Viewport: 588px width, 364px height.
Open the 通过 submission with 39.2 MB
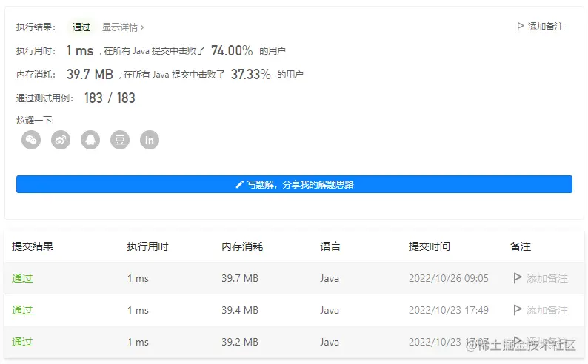[x=22, y=342]
